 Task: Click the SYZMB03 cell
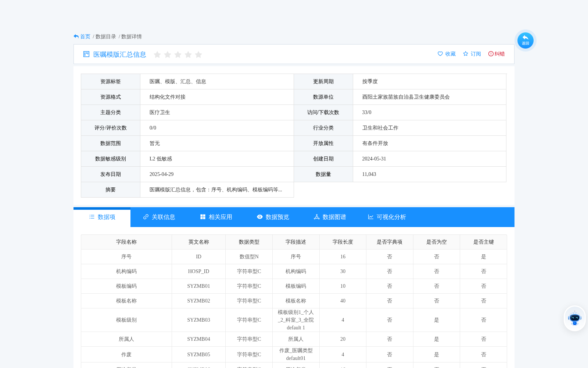coord(199,320)
